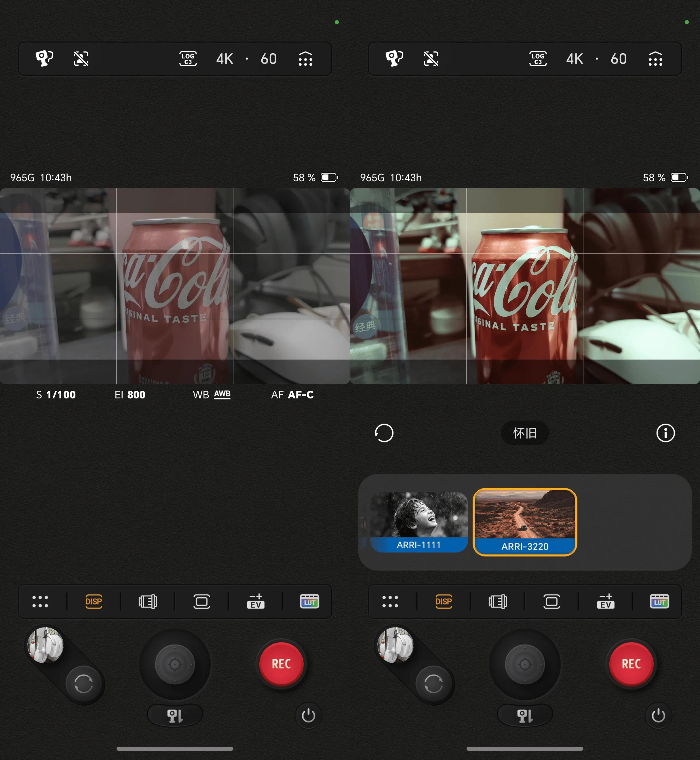Tap the 怀旧 category label
700x760 pixels.
525,433
